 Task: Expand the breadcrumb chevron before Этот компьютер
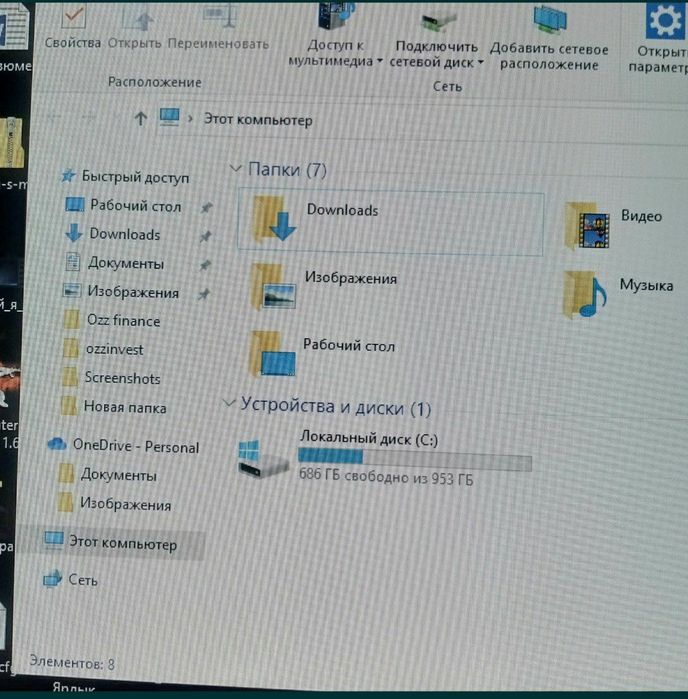tap(190, 119)
